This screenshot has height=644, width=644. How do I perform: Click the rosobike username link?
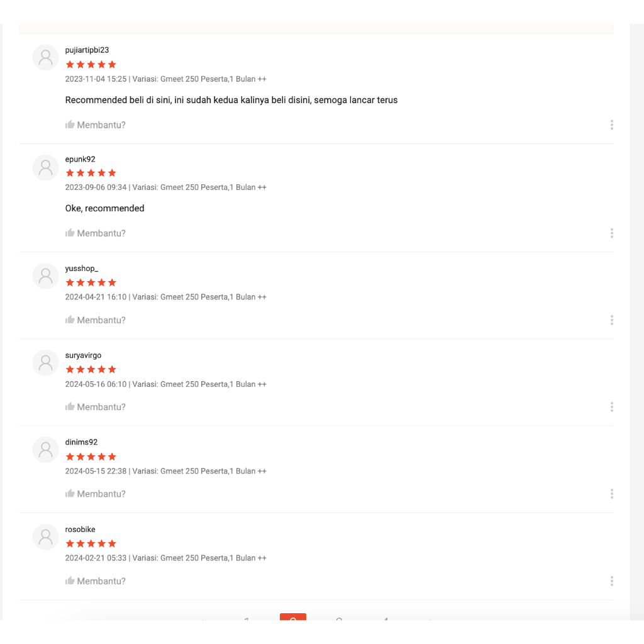(80, 530)
